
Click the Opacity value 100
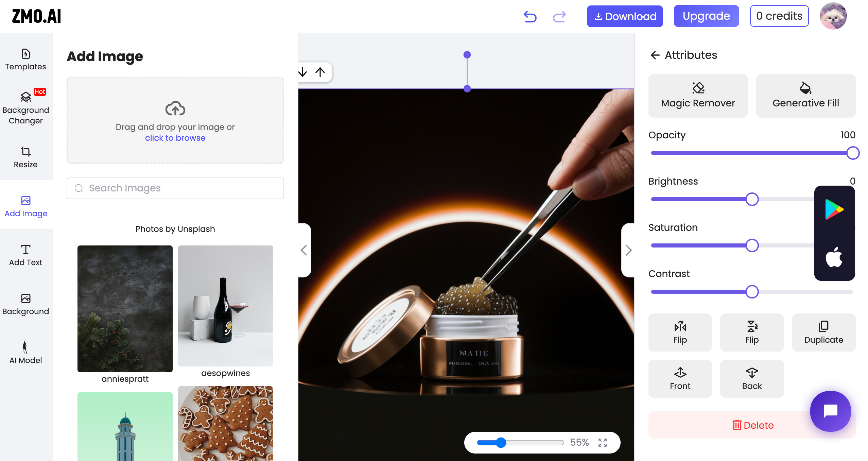coord(848,135)
